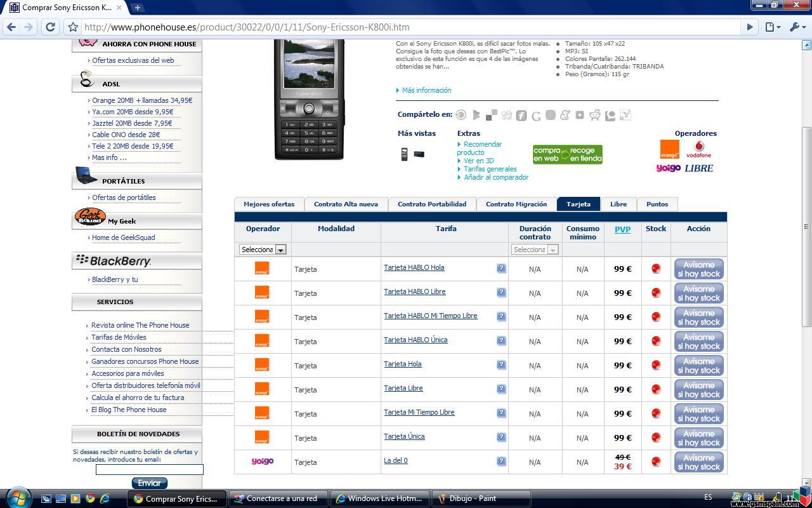Switch to Dibujo - Paint taskbar window
Screen dimensions: 812x508
[x=481, y=498]
